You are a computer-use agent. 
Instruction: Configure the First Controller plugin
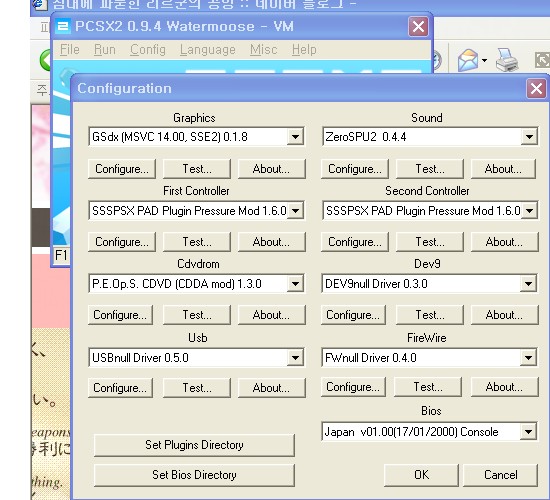tap(122, 242)
